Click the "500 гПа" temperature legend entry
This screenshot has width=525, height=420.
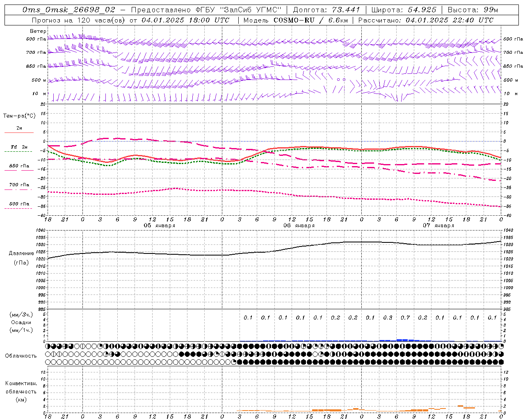coord(19,204)
